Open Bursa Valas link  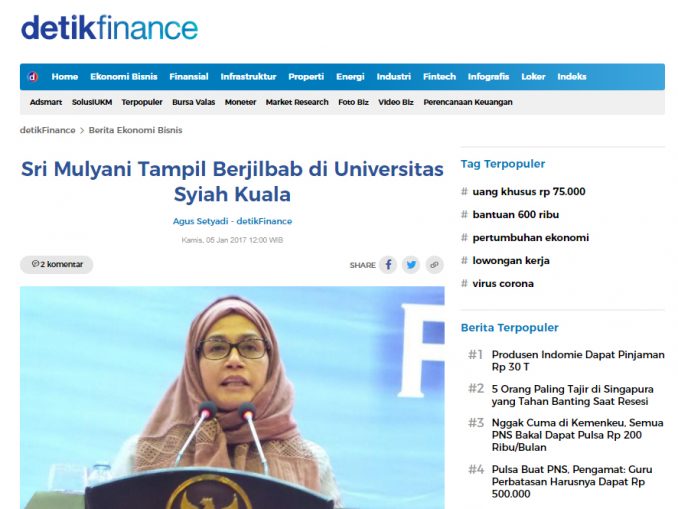tap(193, 102)
